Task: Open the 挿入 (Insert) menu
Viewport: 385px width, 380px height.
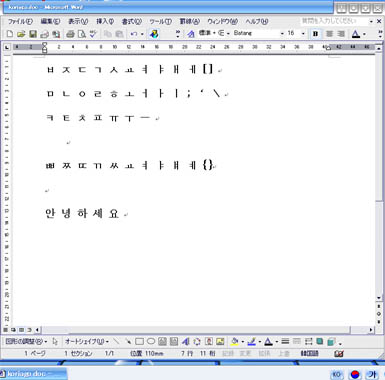Action: pyautogui.click(x=105, y=22)
